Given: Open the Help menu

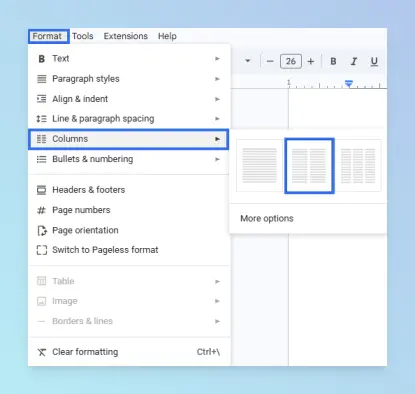Looking at the screenshot, I should coord(167,36).
